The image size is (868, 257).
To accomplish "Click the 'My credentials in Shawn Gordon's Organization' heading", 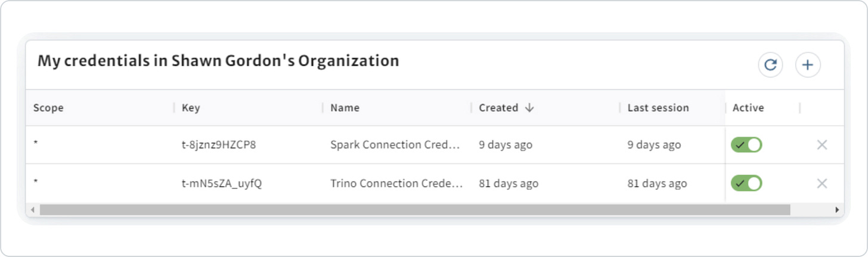I will tap(218, 61).
